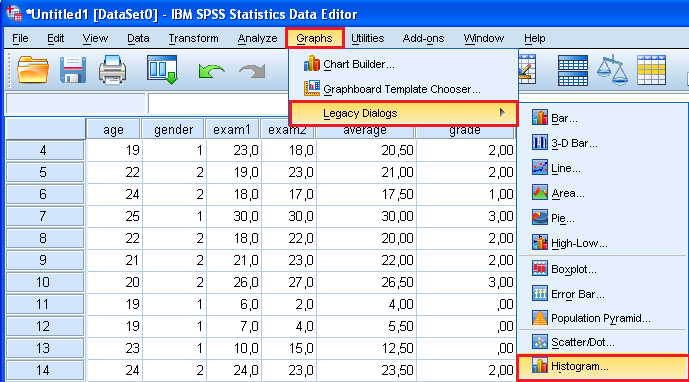The image size is (689, 382).
Task: Save file with floppy disk icon
Action: [73, 70]
